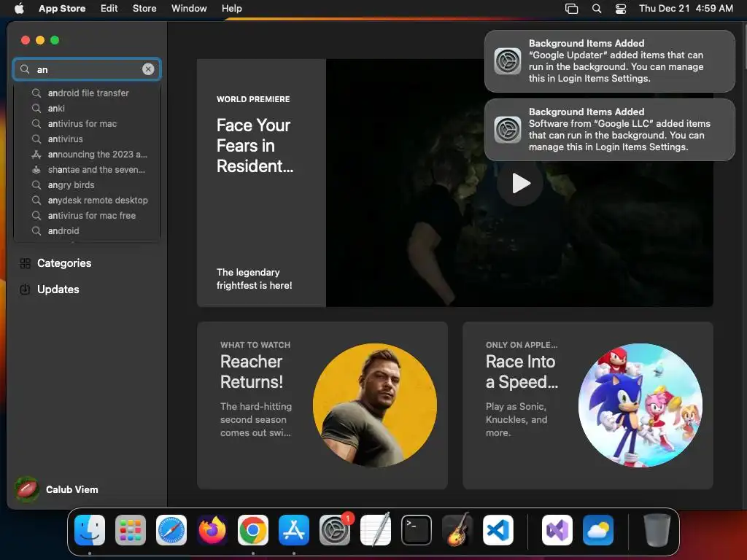Image resolution: width=747 pixels, height=560 pixels.
Task: Click App Store icon beside "announcing the 2023"
Action: click(36, 155)
